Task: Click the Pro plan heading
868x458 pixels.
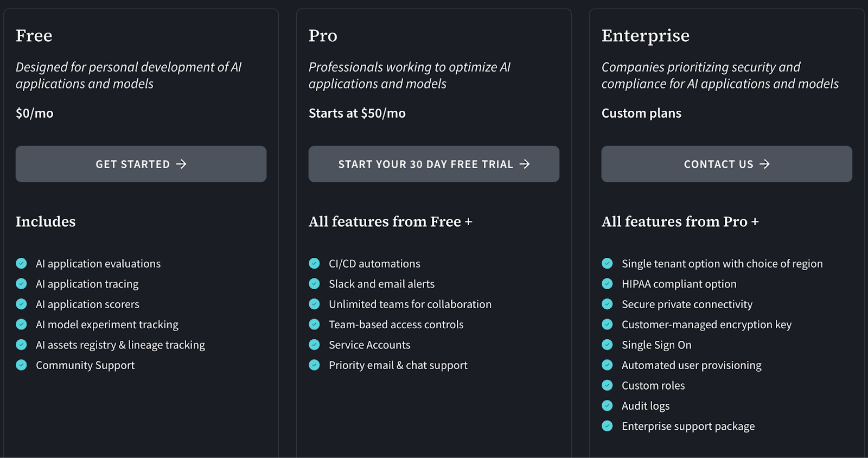Action: [323, 36]
